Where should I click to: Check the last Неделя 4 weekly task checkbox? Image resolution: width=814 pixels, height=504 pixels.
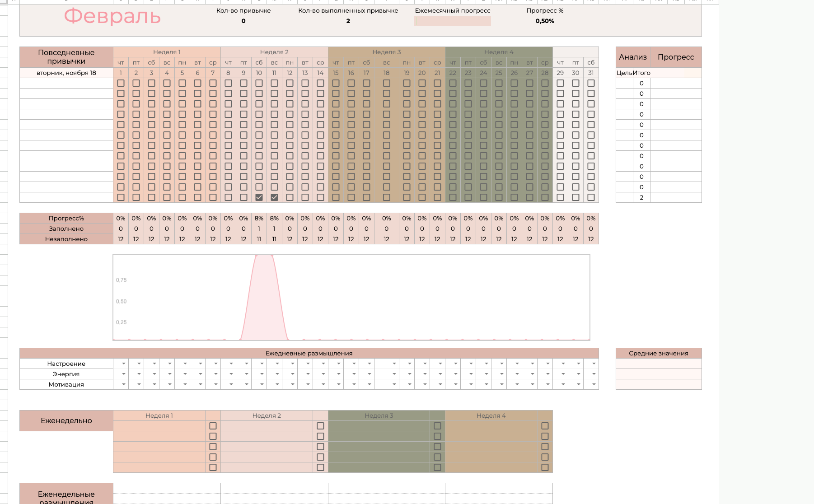click(x=545, y=467)
